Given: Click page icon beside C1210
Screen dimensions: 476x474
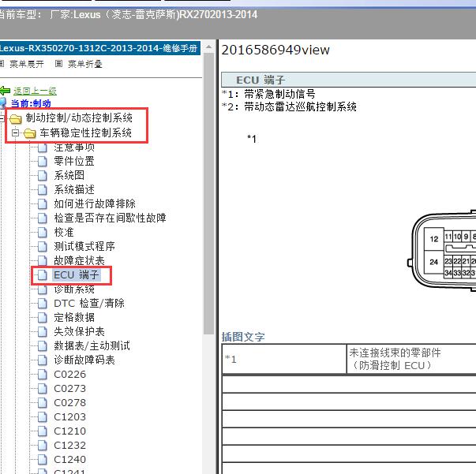Looking at the screenshot, I should [x=43, y=432].
